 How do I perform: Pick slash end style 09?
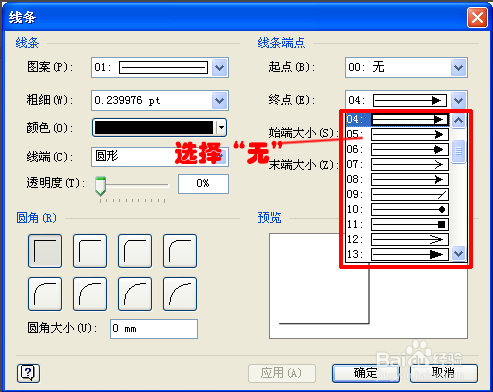(x=397, y=194)
